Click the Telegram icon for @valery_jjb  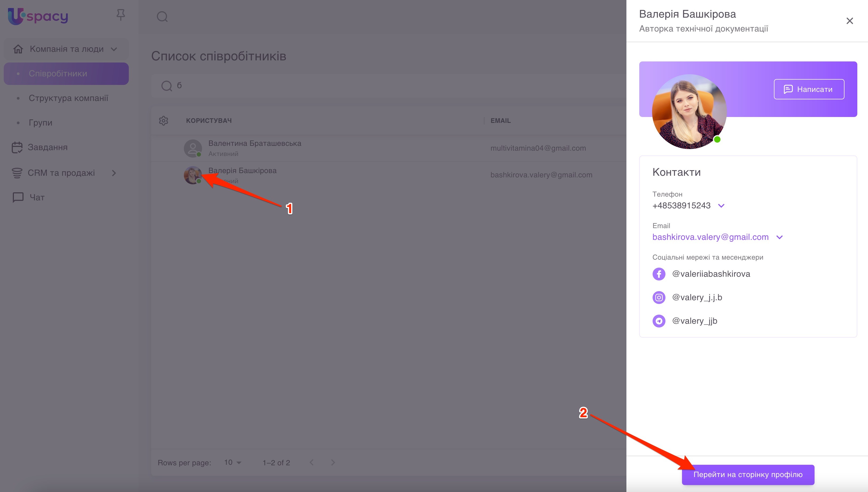pyautogui.click(x=659, y=321)
